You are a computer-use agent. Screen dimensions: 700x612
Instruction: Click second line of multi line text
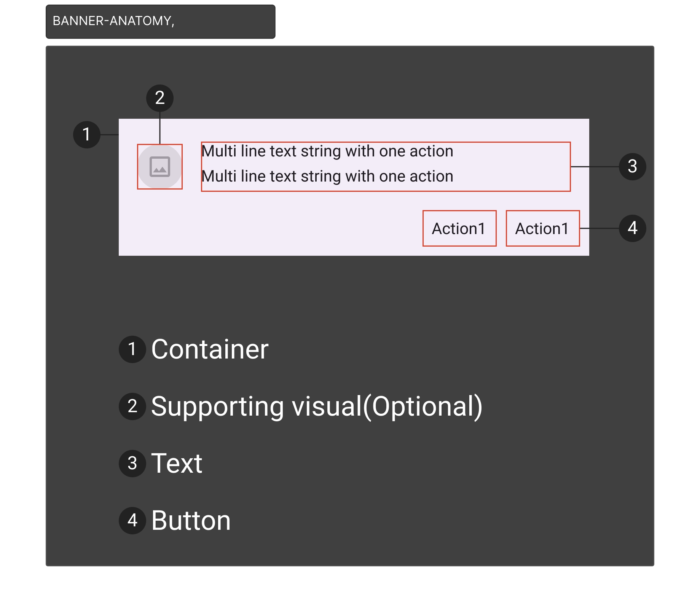pyautogui.click(x=327, y=177)
